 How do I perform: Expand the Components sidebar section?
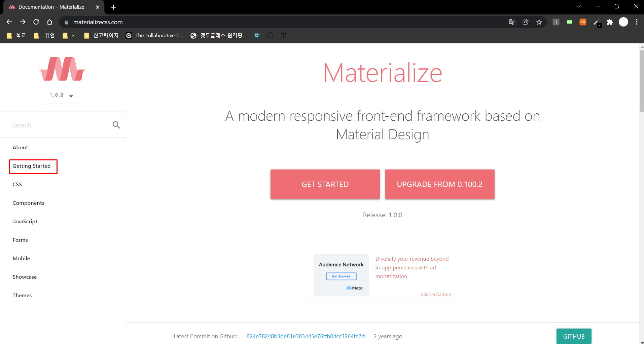[x=28, y=203]
